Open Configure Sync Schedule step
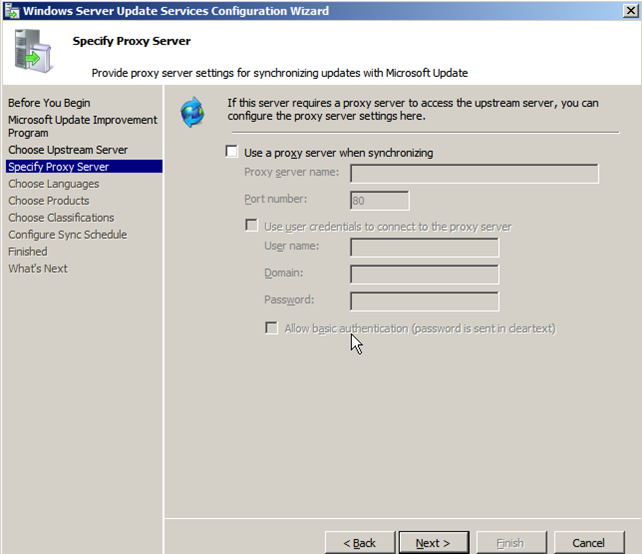 click(67, 235)
